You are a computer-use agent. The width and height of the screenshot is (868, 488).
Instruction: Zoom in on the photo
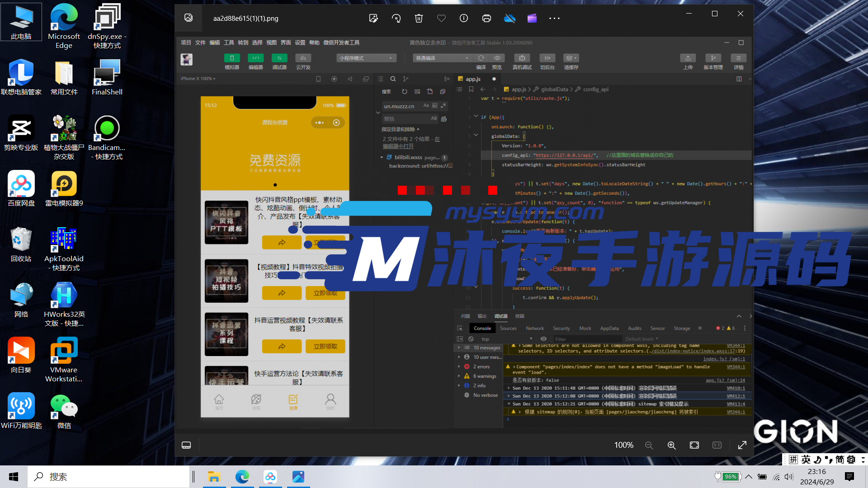pyautogui.click(x=672, y=445)
